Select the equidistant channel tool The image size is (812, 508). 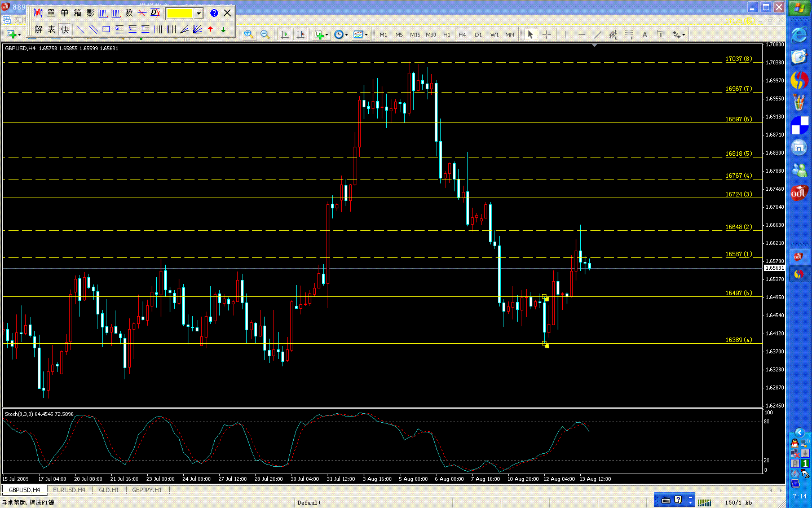tap(614, 35)
